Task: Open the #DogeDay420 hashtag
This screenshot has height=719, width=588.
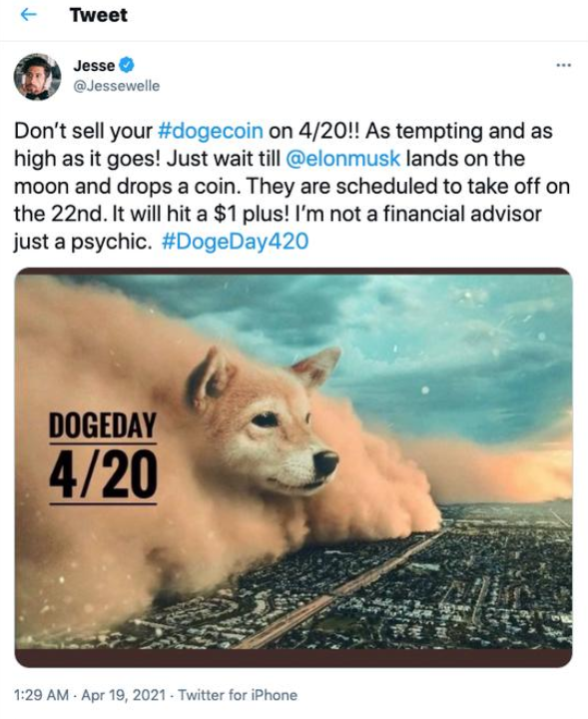Action: click(x=236, y=242)
